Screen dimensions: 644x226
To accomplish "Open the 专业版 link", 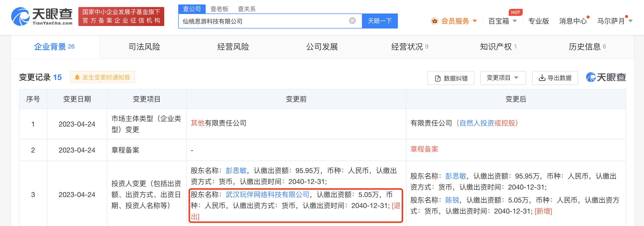I will point(538,21).
